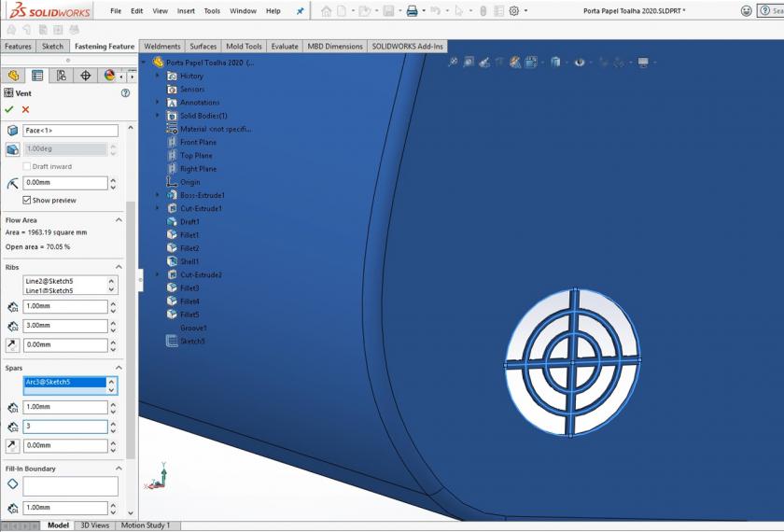The image size is (784, 532).
Task: Toggle the Show preview checkbox
Action: coord(26,200)
